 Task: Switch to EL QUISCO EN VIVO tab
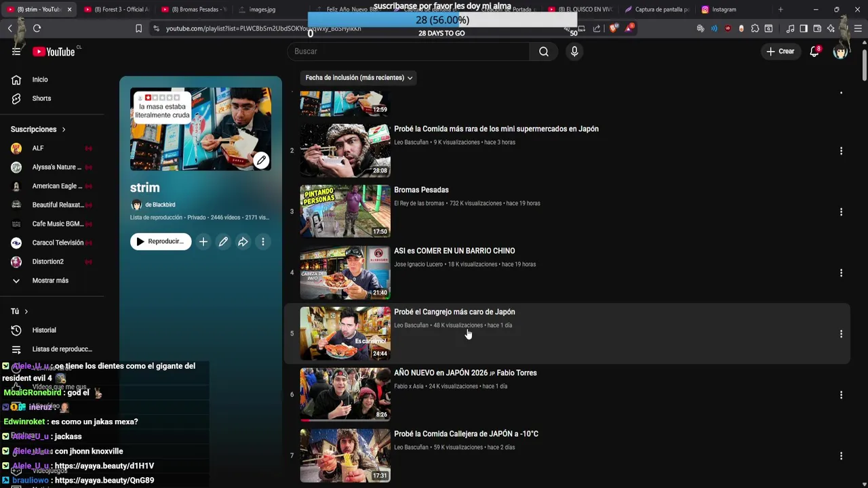coord(580,9)
